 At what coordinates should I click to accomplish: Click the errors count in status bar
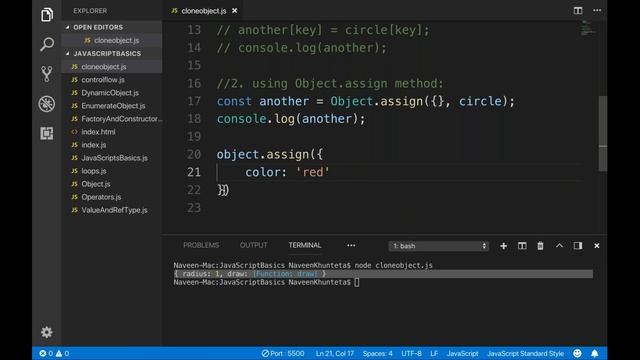pos(46,353)
